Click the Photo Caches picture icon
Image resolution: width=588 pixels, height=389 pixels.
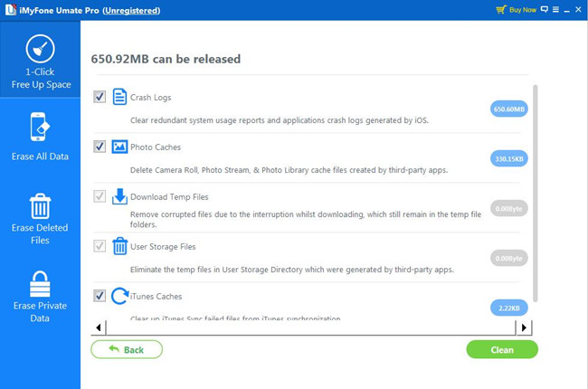(x=119, y=147)
